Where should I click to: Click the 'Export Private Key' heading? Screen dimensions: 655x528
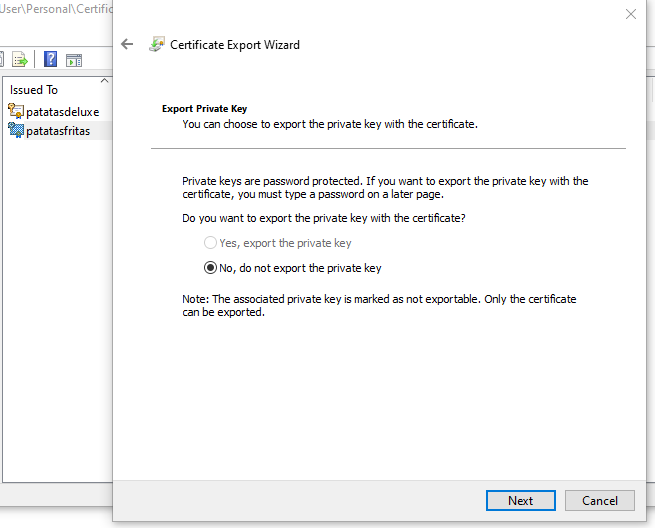tap(204, 109)
